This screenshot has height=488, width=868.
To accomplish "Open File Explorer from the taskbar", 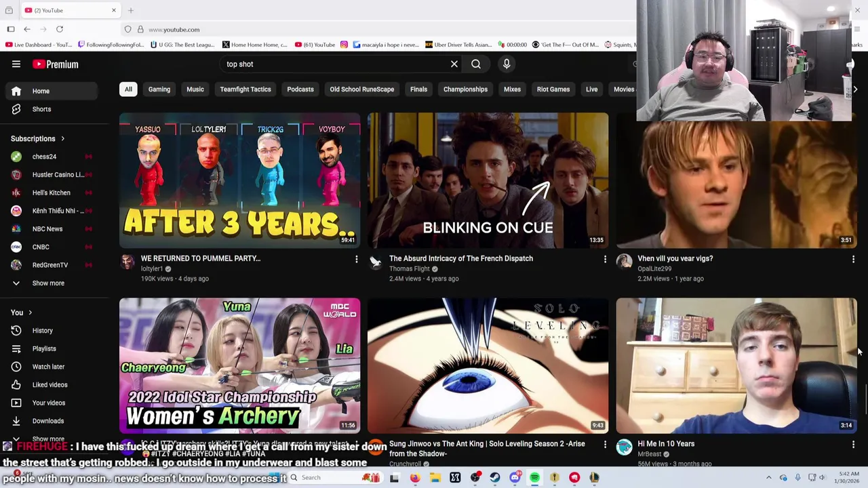I will [x=435, y=478].
